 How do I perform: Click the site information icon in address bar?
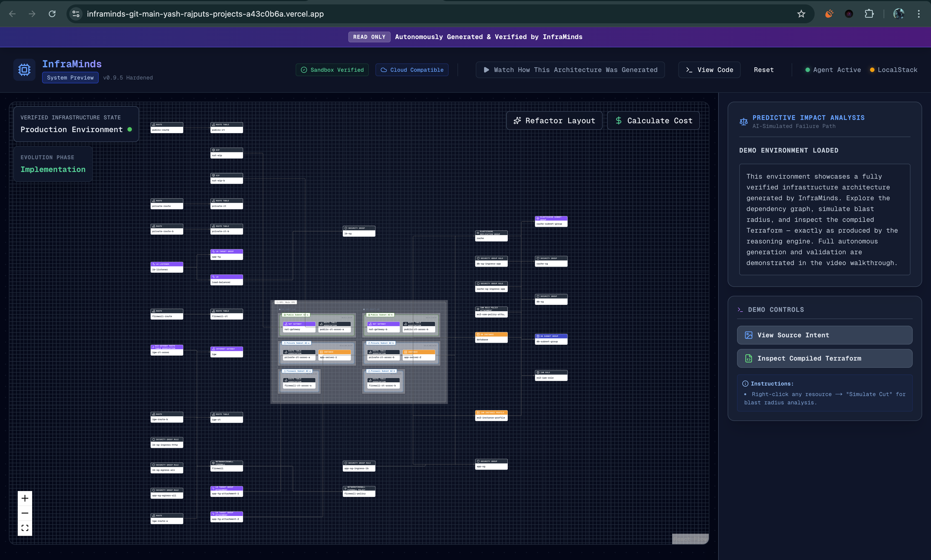pyautogui.click(x=76, y=14)
